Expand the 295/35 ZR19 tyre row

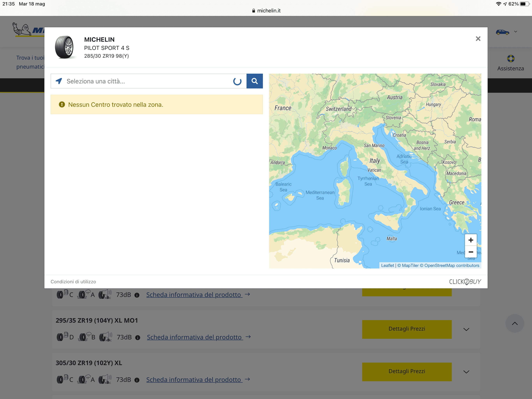click(466, 329)
